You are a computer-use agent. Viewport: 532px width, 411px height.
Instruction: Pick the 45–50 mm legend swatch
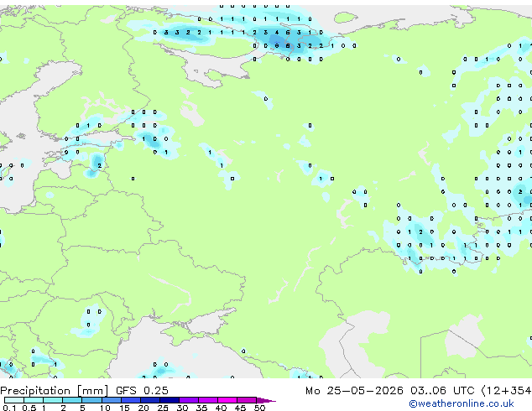[x=247, y=400]
